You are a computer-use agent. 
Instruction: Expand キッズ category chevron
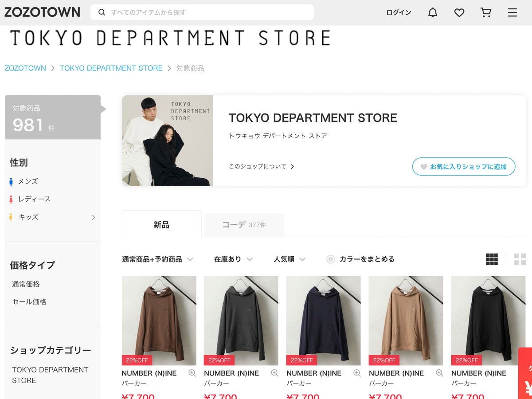click(93, 217)
